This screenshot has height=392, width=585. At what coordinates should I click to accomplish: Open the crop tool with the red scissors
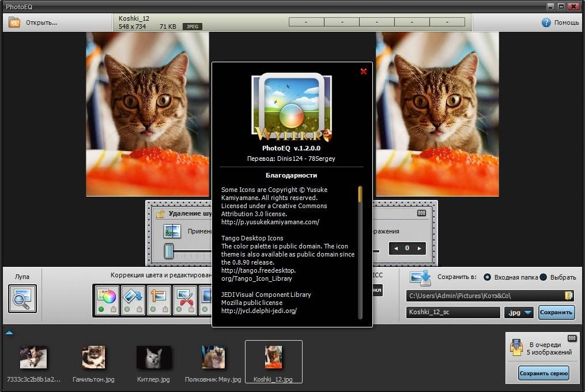[x=184, y=296]
